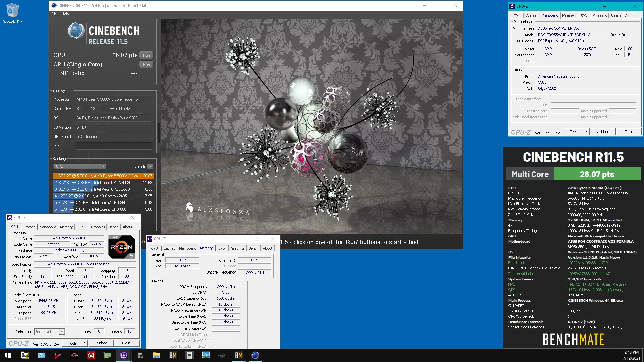The image size is (644, 362).
Task: Open the Recycle Bin desktop icon
Action: (12, 14)
